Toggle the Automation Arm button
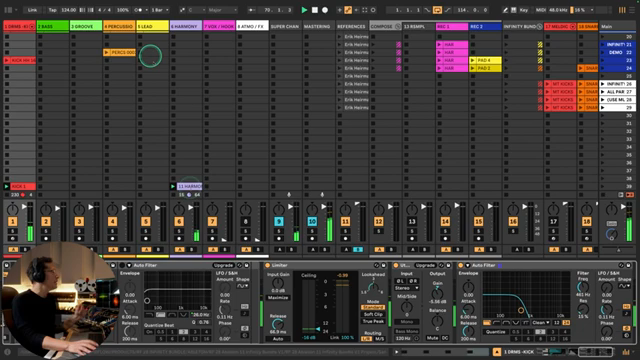The width and height of the screenshot is (640, 360). tap(348, 10)
